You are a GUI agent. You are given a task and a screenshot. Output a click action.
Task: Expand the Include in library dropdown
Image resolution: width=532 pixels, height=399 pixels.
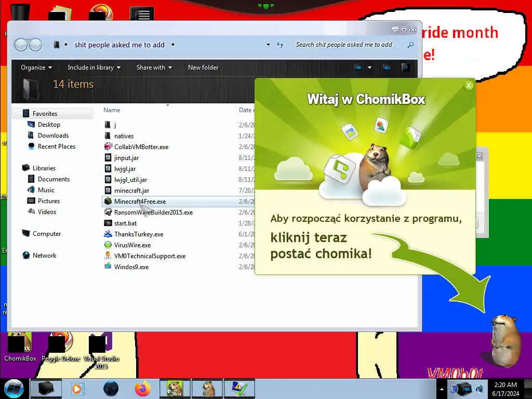(94, 67)
